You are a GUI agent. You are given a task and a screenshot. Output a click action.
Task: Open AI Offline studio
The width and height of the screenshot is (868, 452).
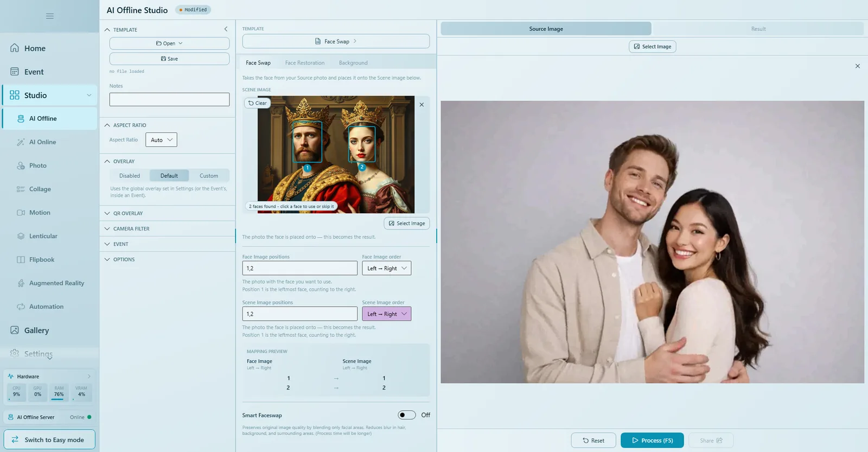49,118
